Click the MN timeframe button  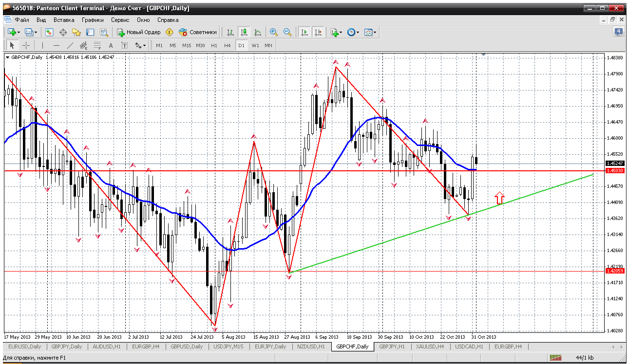click(x=268, y=45)
